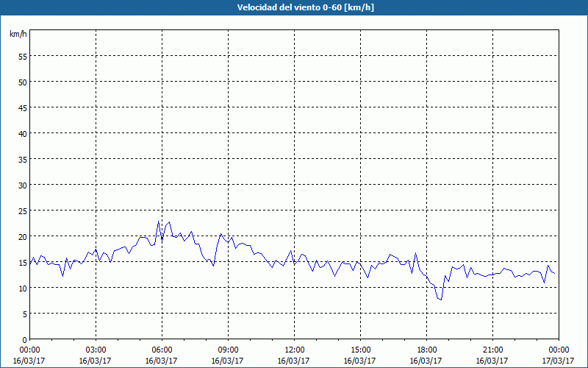Click the "45" vertical axis label
This screenshot has width=588, height=368.
click(23, 108)
